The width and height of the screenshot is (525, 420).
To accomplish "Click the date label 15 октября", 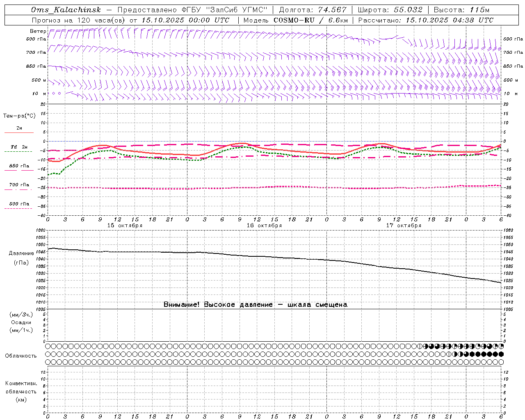I will click(x=125, y=226).
